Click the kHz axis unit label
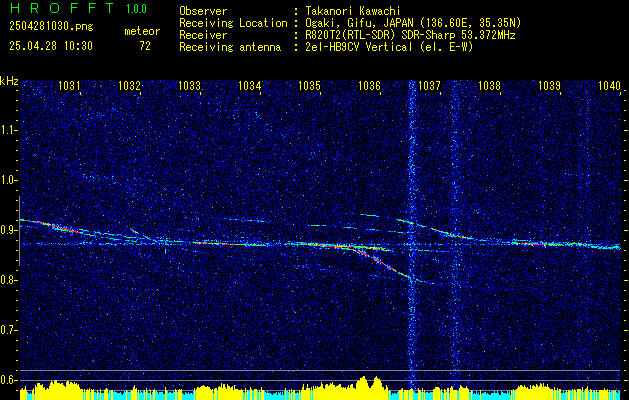 click(9, 81)
